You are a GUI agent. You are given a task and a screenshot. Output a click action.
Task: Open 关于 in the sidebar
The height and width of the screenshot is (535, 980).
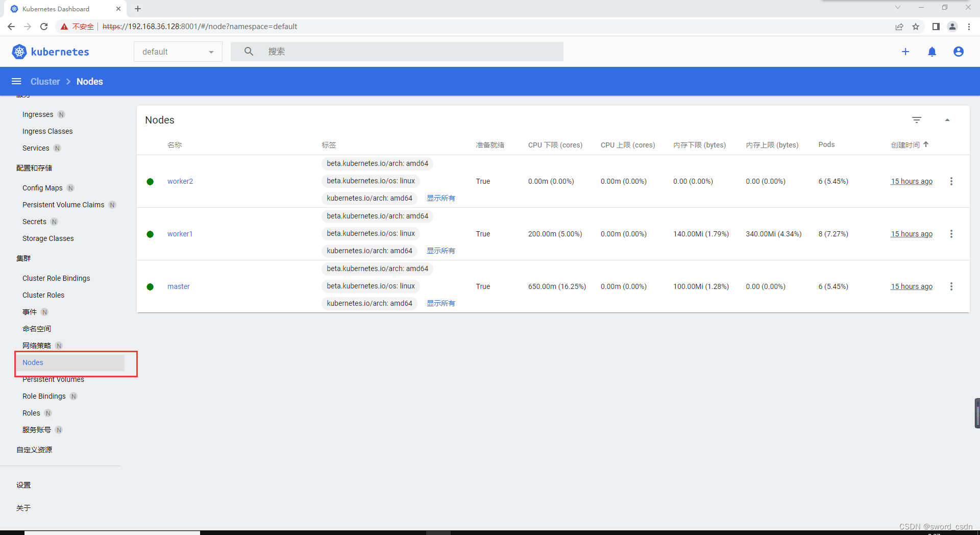[23, 508]
